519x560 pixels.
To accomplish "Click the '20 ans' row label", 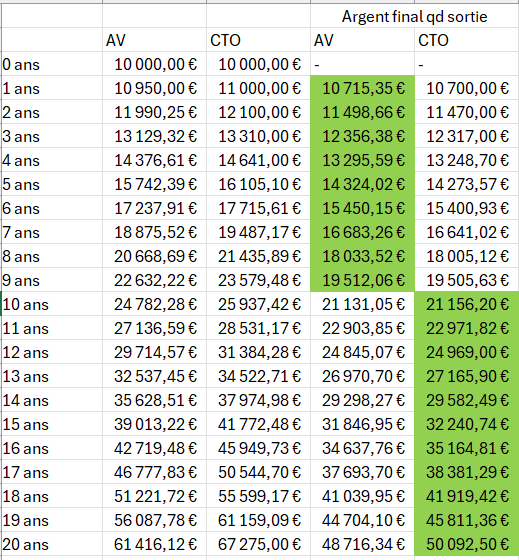I will (x=52, y=544).
